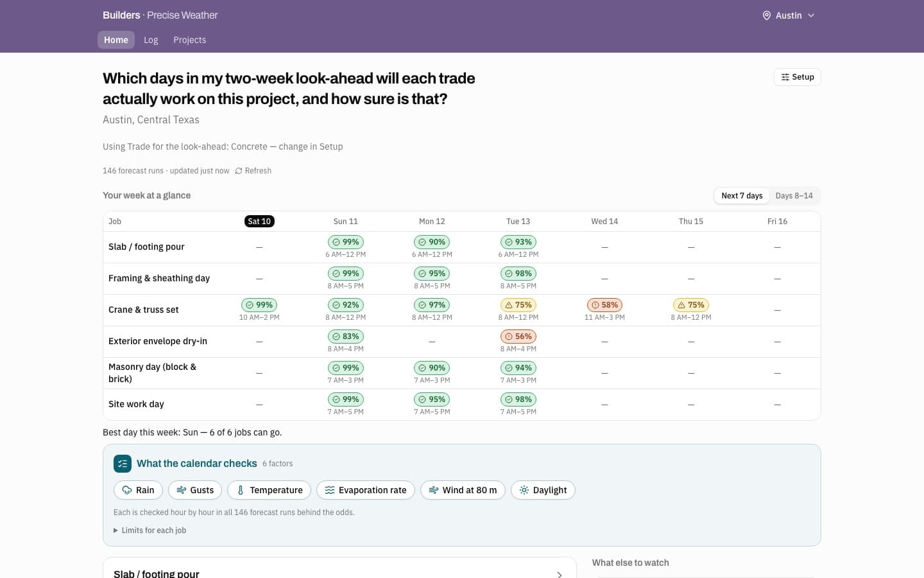This screenshot has height=578, width=924.
Task: Click the refresh arrows icon
Action: point(239,171)
